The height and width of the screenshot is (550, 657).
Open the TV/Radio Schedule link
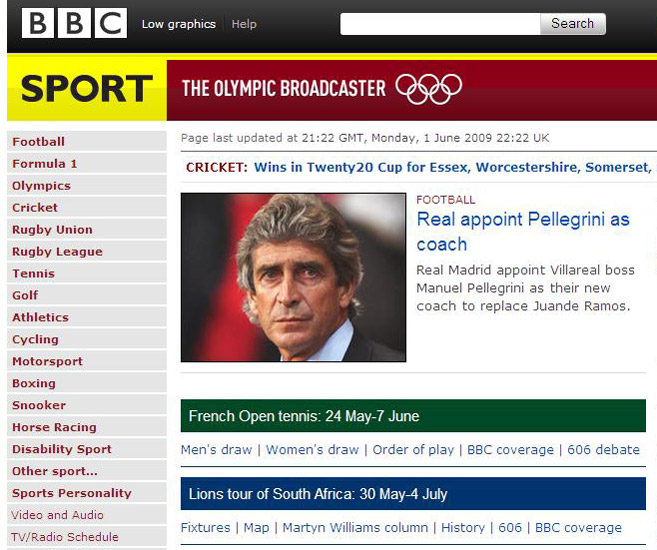click(x=64, y=537)
